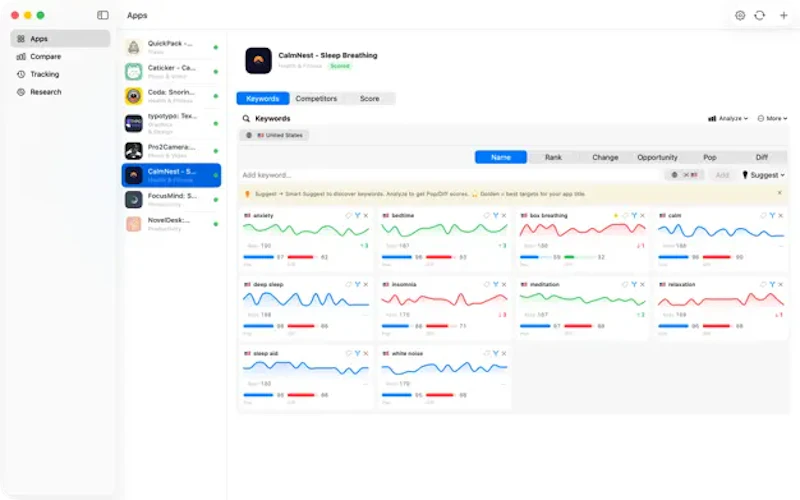Select NovelDesk app icon
This screenshot has width=800, height=500.
[x=134, y=224]
